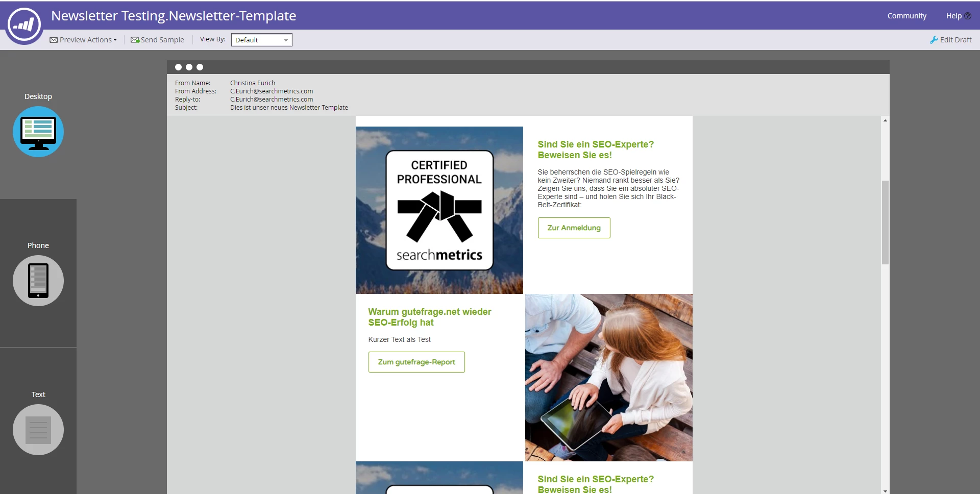Viewport: 980px width, 494px height.
Task: Click Edit Draft link
Action: pos(950,40)
